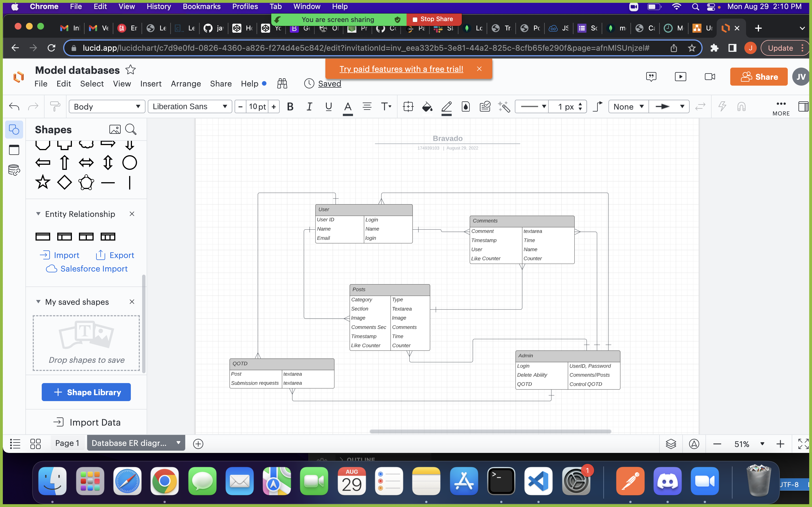Collapse the Entity Relationship shapes section
The width and height of the screenshot is (812, 507).
[38, 214]
